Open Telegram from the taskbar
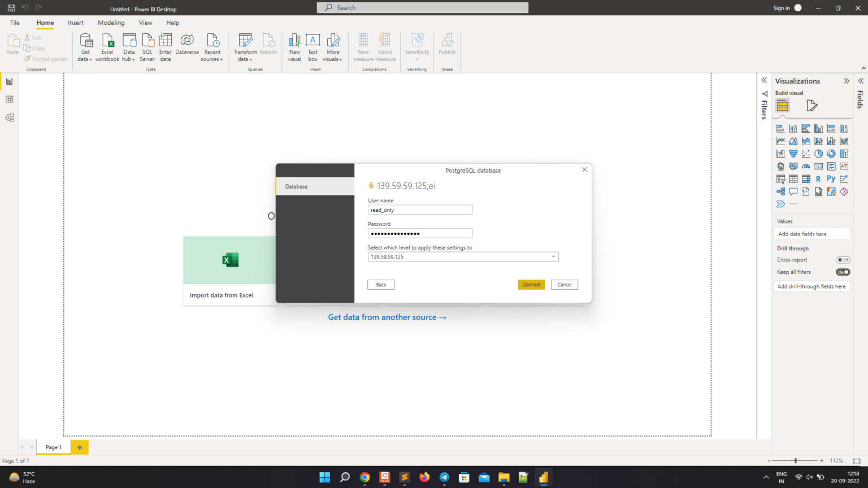The height and width of the screenshot is (488, 868). tap(444, 477)
